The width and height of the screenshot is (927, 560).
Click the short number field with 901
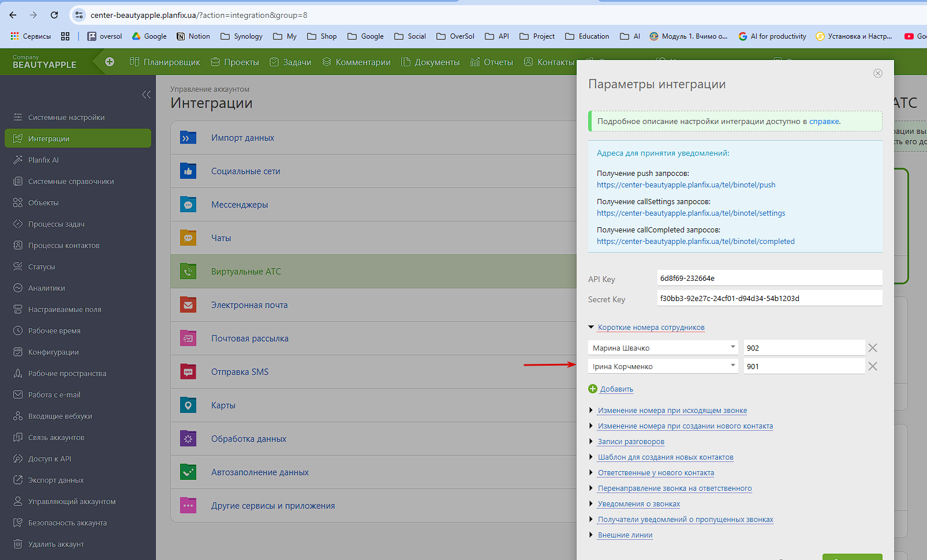pyautogui.click(x=805, y=366)
